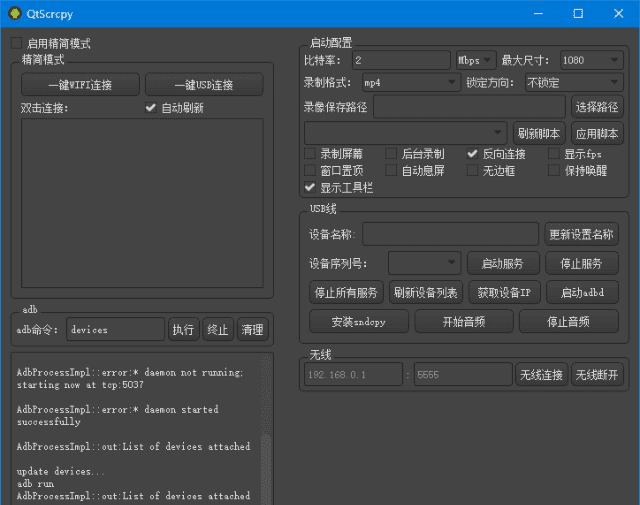Click the 选择路径 button
This screenshot has width=640, height=505.
pyautogui.click(x=597, y=107)
